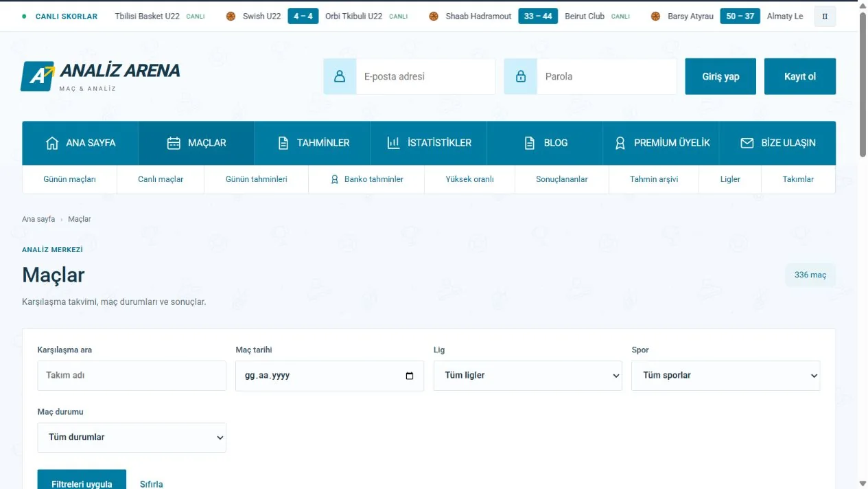
Task: Pause the live score ticker
Action: pyautogui.click(x=825, y=16)
